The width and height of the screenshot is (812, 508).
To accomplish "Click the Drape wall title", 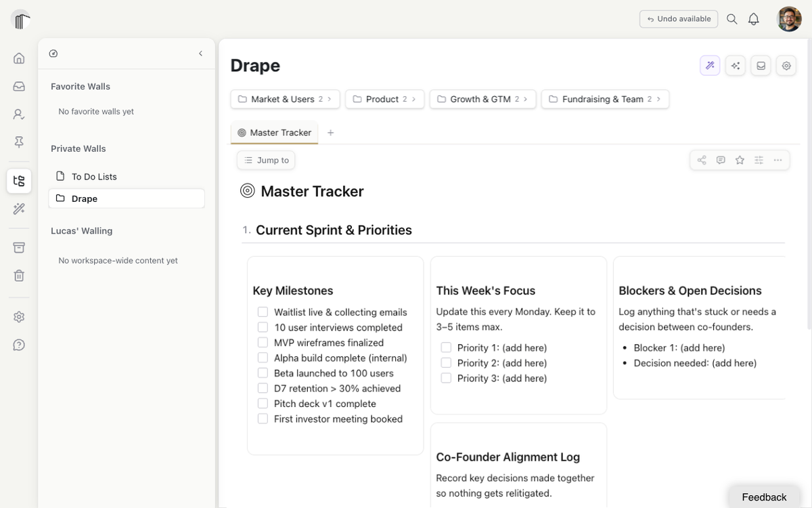I will point(255,66).
